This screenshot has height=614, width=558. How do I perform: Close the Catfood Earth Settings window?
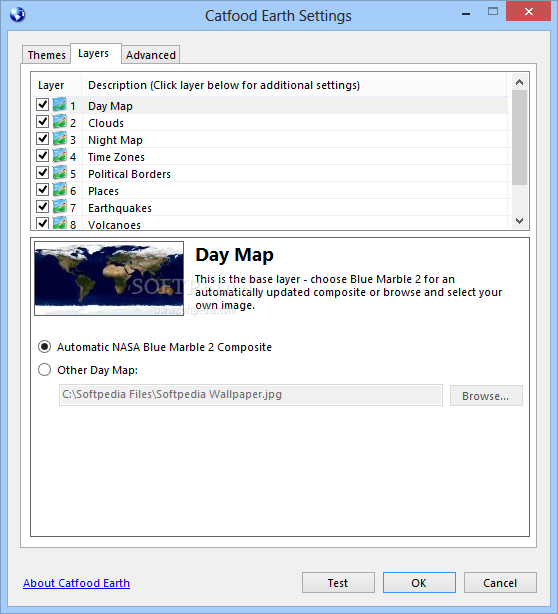pos(529,11)
